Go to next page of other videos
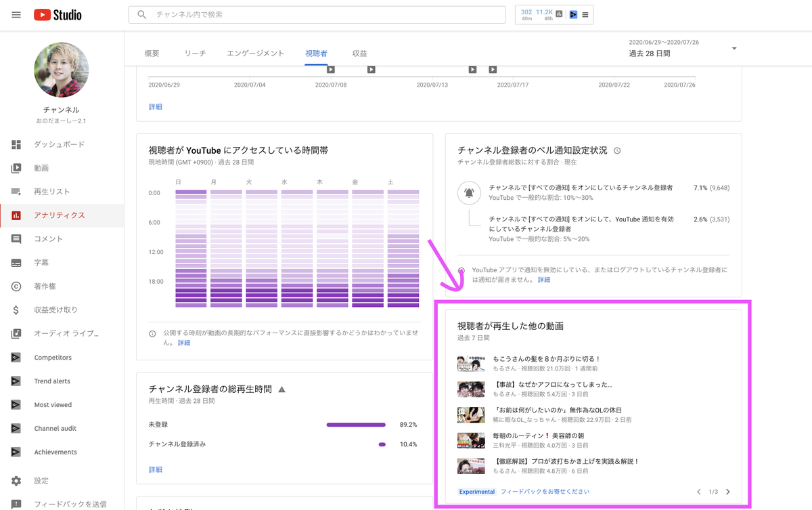The width and height of the screenshot is (812, 510). click(728, 492)
